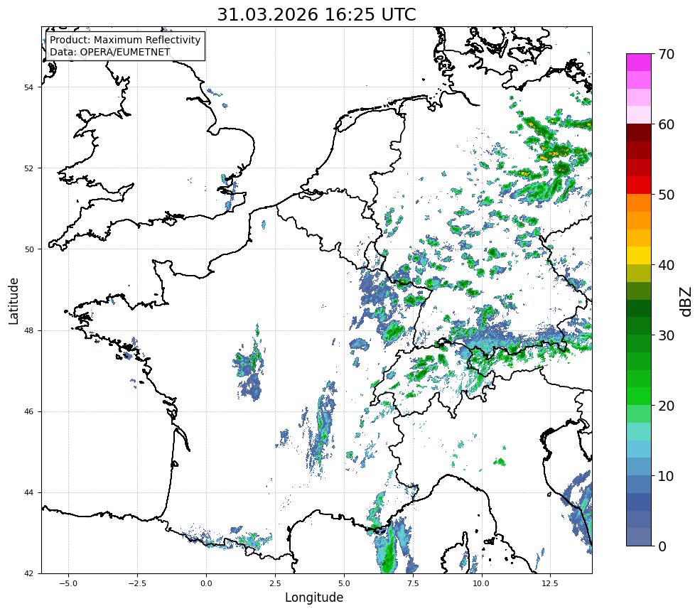Click the Data: OPERA/EUMETNET legend line
Image resolution: width=700 pixels, height=611 pixels.
point(110,52)
